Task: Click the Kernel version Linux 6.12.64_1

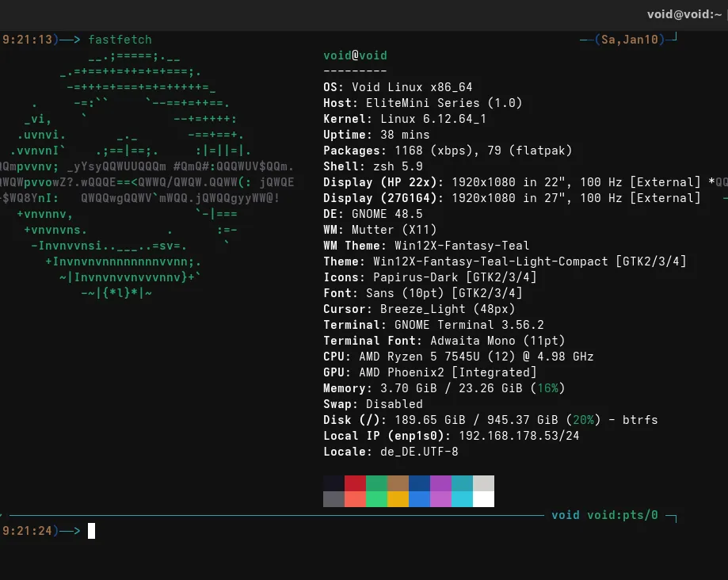Action: point(433,119)
